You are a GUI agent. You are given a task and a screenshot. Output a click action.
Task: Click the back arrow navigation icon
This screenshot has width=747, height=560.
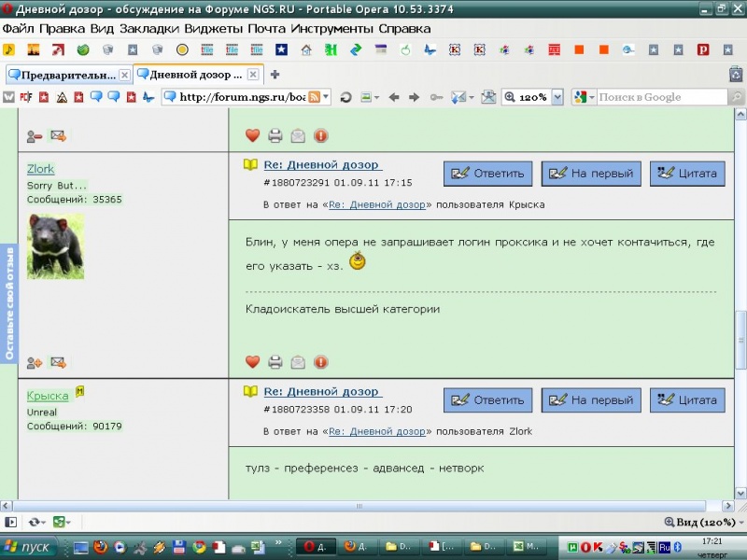point(394,97)
